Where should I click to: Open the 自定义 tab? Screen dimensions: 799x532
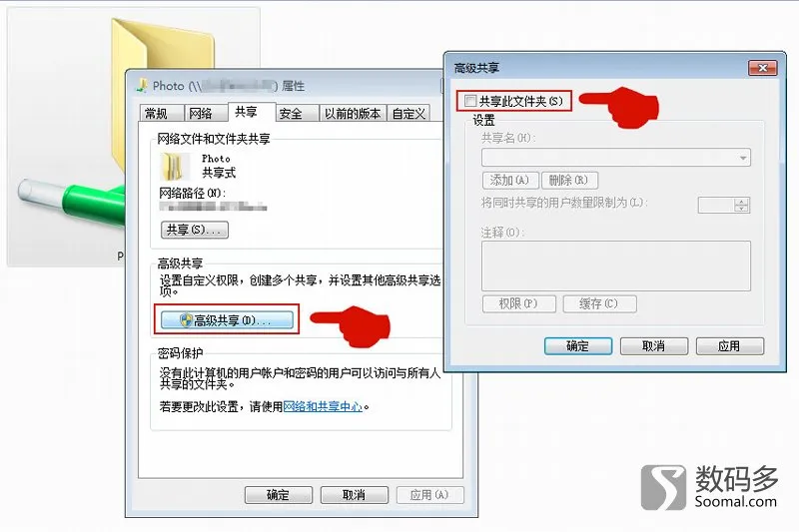pos(408,113)
